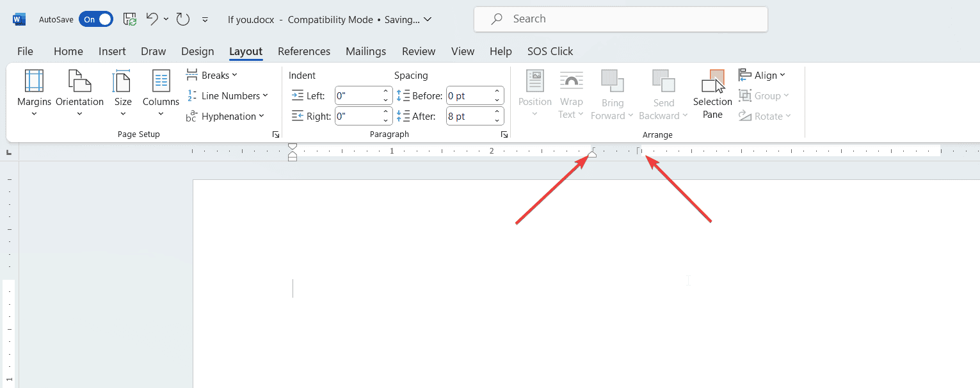Open the References tab
Screen dimensions: 980x388
(304, 51)
